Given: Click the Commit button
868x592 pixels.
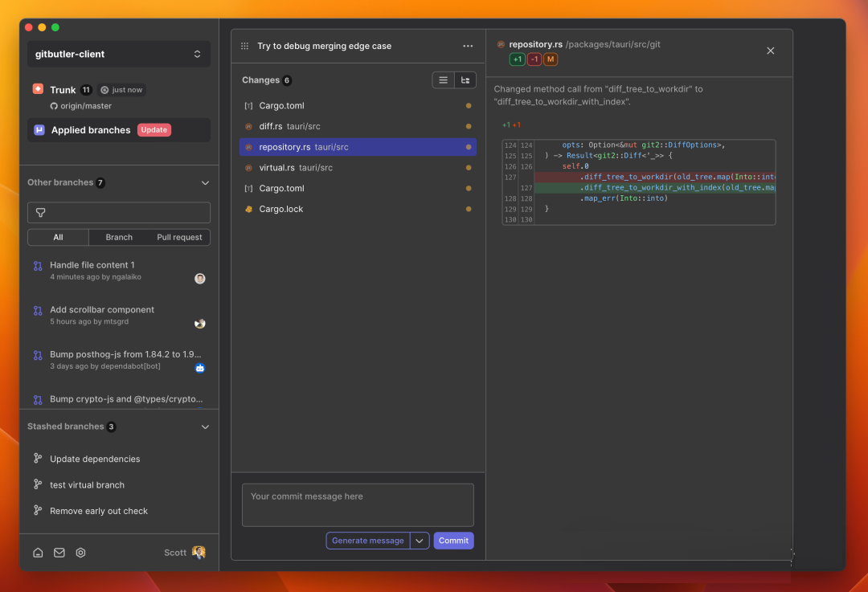Looking at the screenshot, I should tap(453, 541).
